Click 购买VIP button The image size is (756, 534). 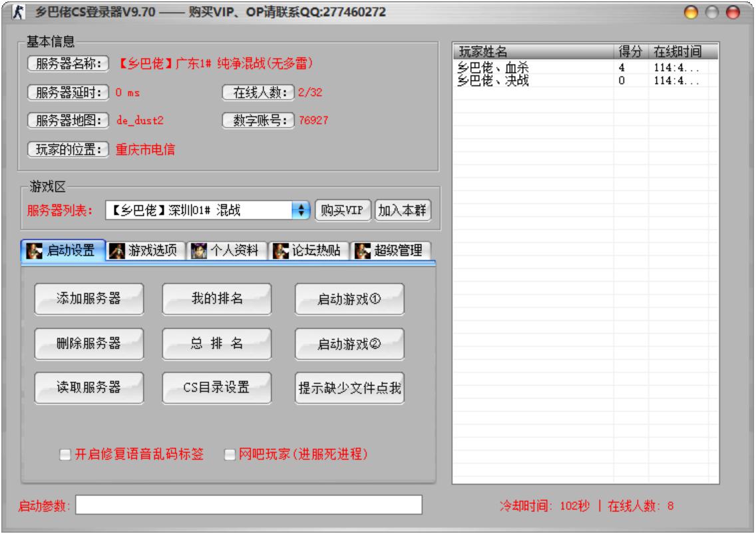(x=342, y=210)
